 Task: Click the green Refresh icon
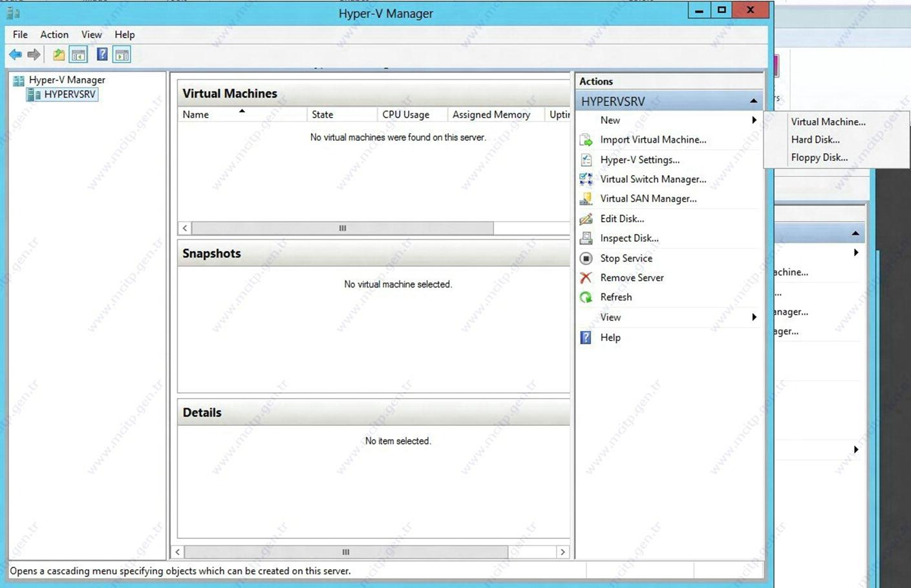click(x=586, y=297)
